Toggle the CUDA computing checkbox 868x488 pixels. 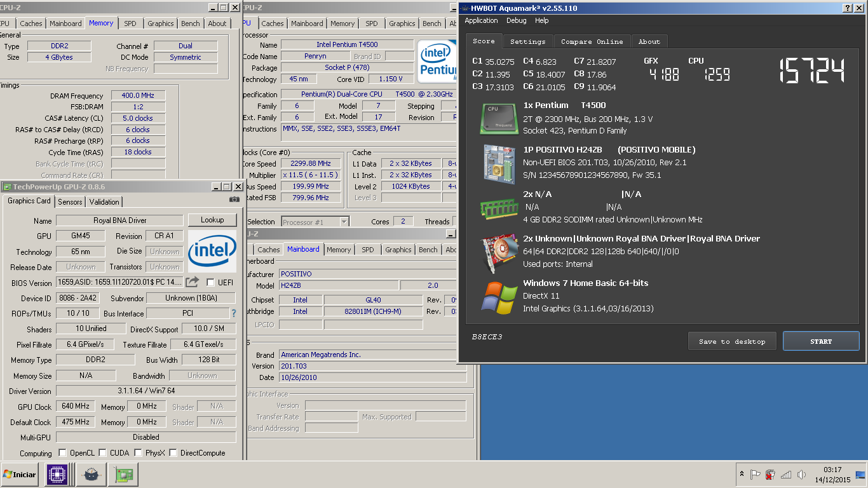pos(102,453)
